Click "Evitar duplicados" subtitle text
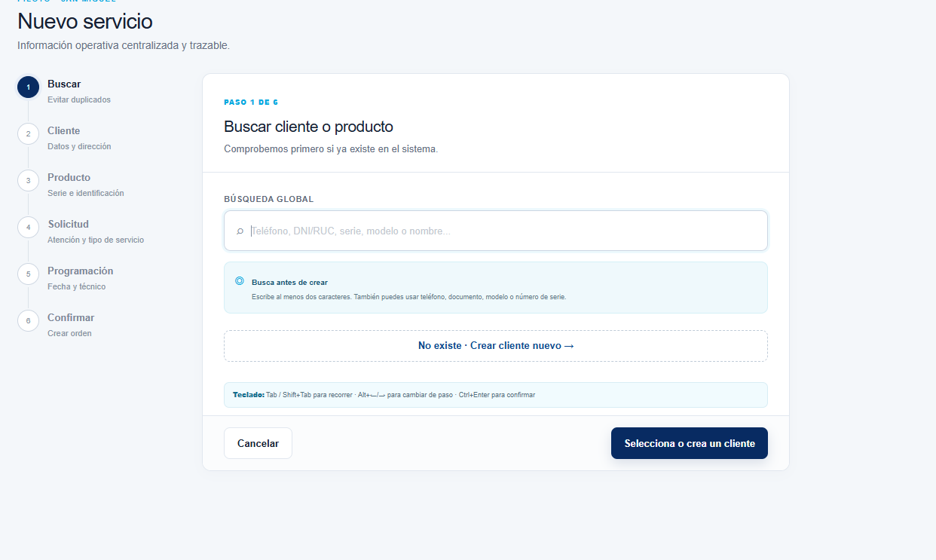The width and height of the screenshot is (936, 560). coord(79,99)
